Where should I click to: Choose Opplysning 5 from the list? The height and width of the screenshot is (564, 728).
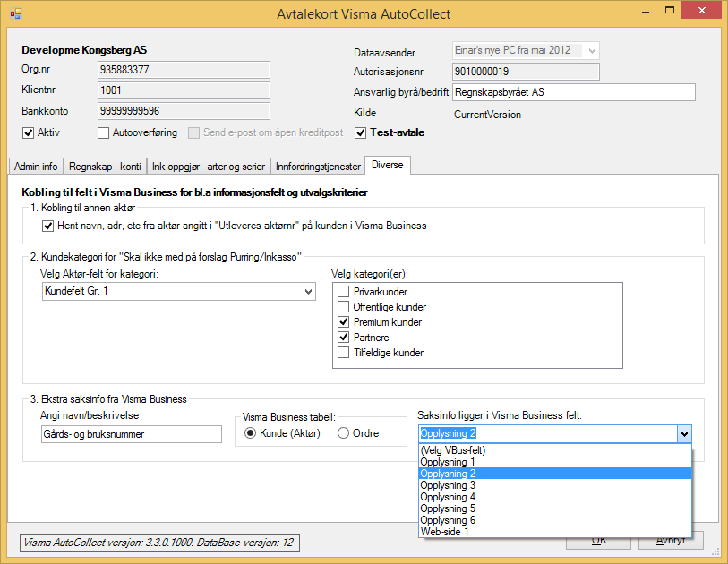555,508
